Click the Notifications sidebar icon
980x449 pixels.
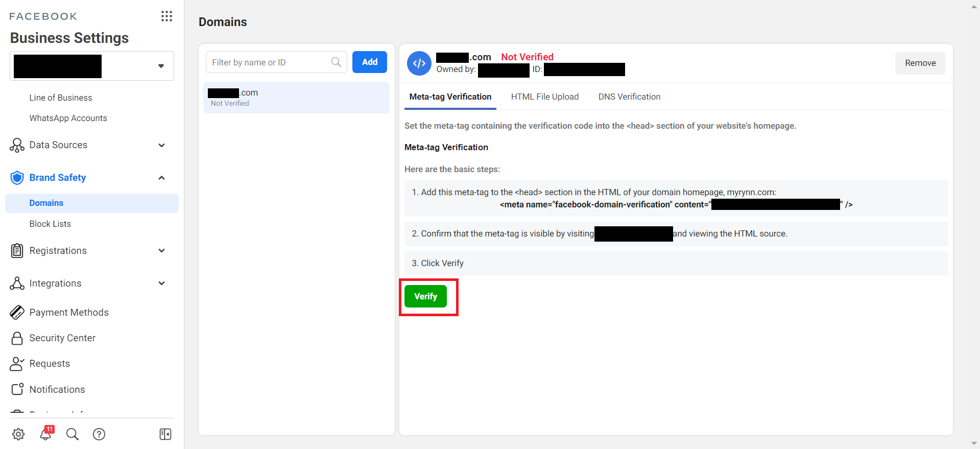pos(17,389)
